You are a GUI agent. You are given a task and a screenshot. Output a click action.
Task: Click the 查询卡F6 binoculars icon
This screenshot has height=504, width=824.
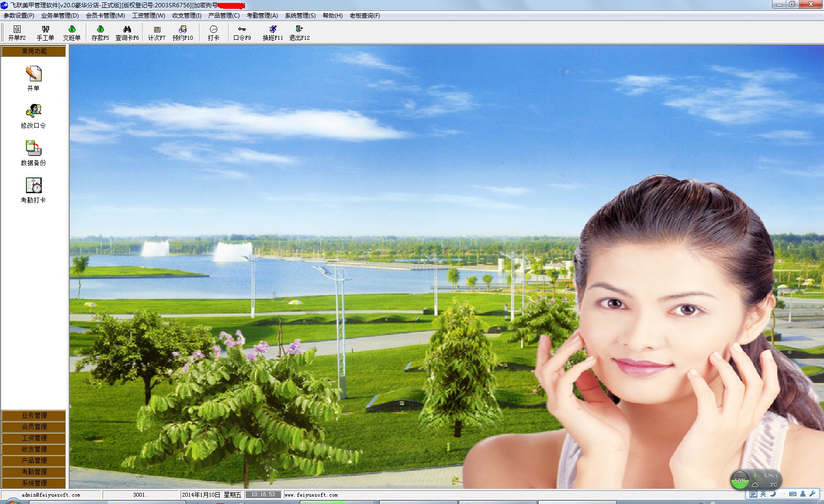tap(127, 33)
